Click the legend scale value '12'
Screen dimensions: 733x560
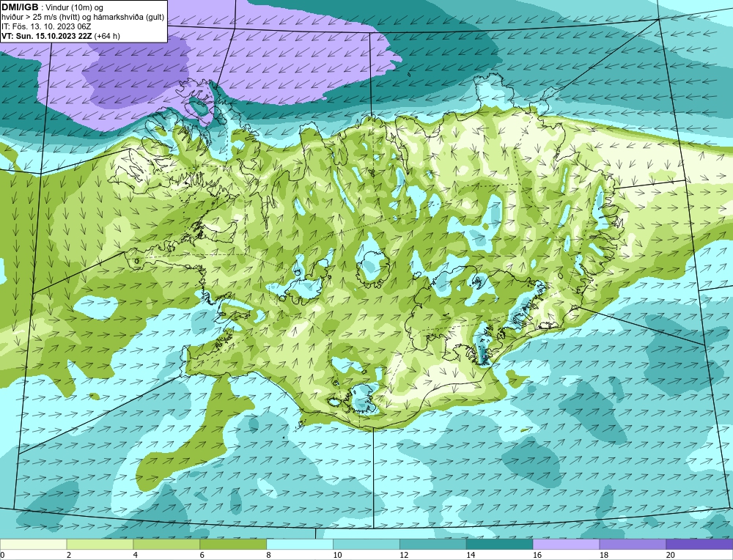tap(405, 555)
